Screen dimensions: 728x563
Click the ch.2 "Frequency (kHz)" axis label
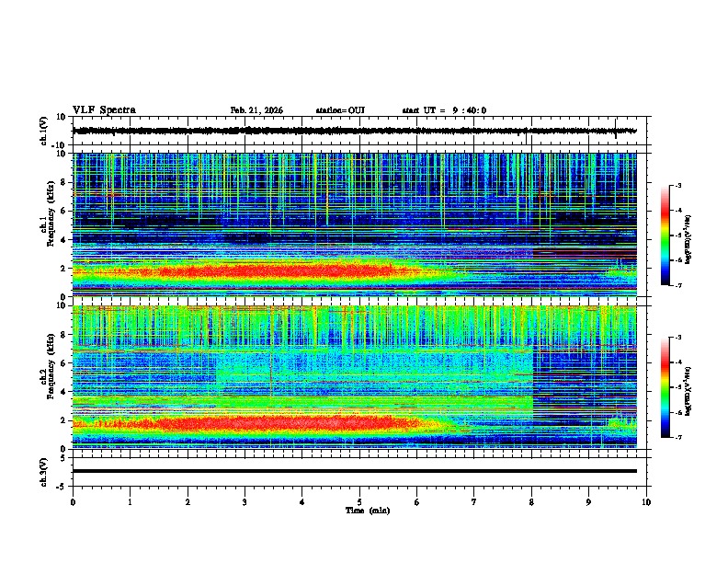coord(51,366)
